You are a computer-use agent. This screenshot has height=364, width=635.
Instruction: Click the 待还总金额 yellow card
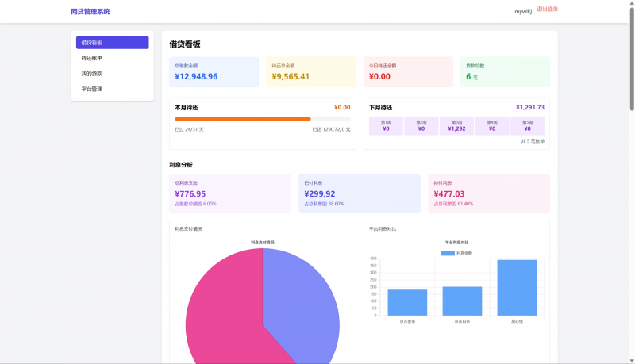310,72
